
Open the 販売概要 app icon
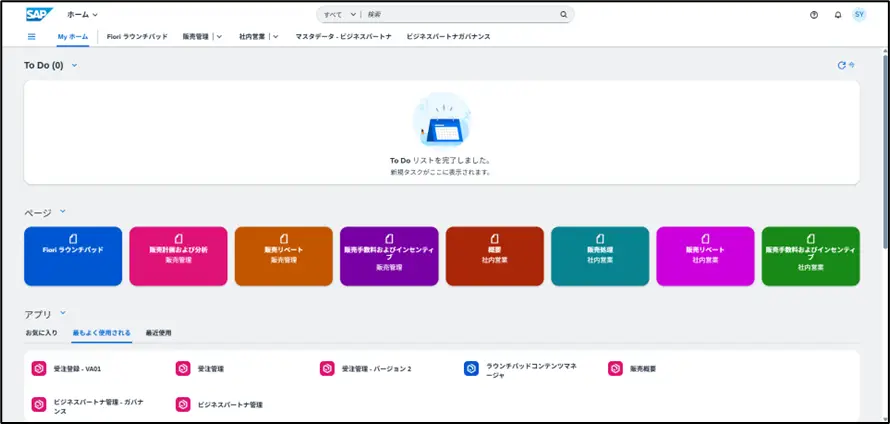[x=615, y=369]
